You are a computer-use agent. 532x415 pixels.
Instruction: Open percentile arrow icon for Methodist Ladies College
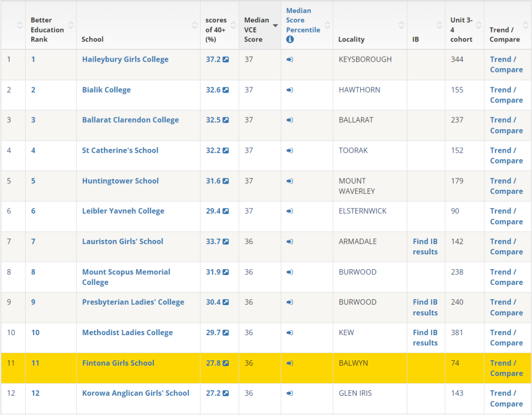[290, 333]
